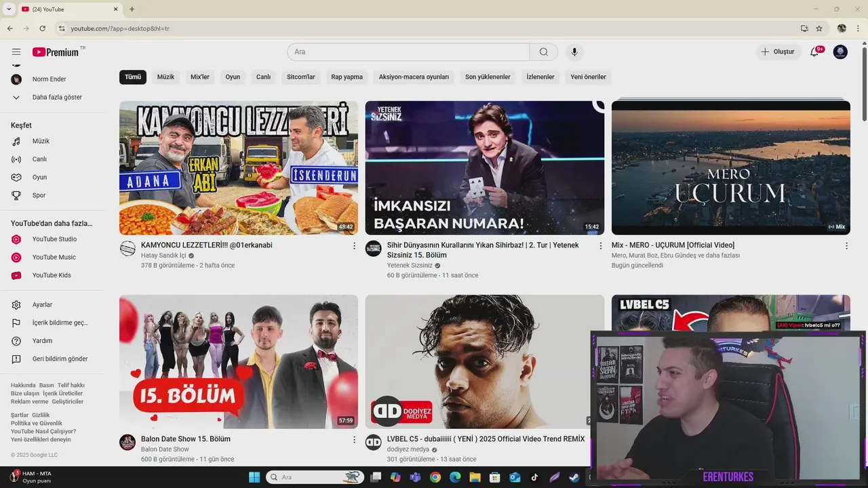This screenshot has height=488, width=868.
Task: Select the Canlı filter chip
Action: click(263, 77)
